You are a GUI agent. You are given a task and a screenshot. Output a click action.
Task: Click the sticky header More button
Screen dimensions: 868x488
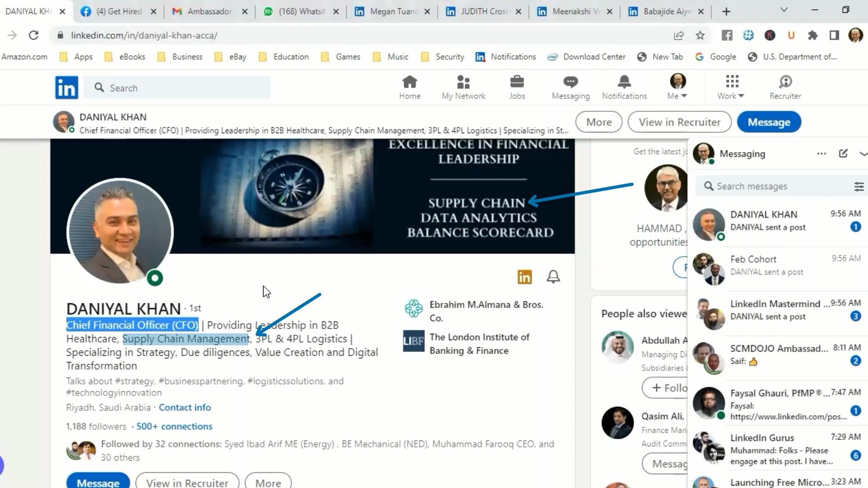599,122
